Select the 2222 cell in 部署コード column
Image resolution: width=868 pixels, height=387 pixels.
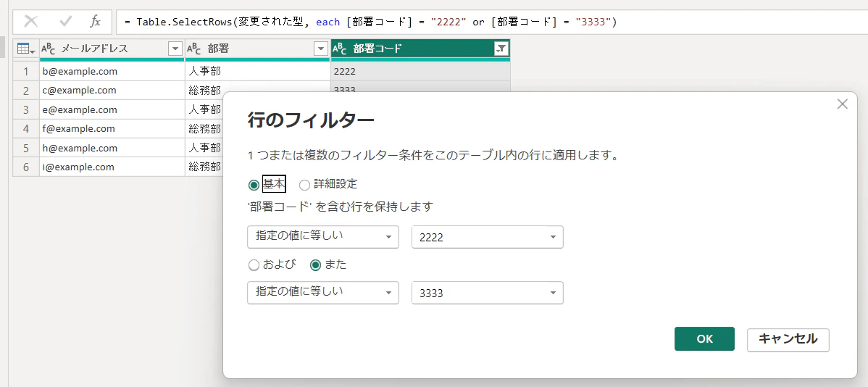[x=420, y=72]
